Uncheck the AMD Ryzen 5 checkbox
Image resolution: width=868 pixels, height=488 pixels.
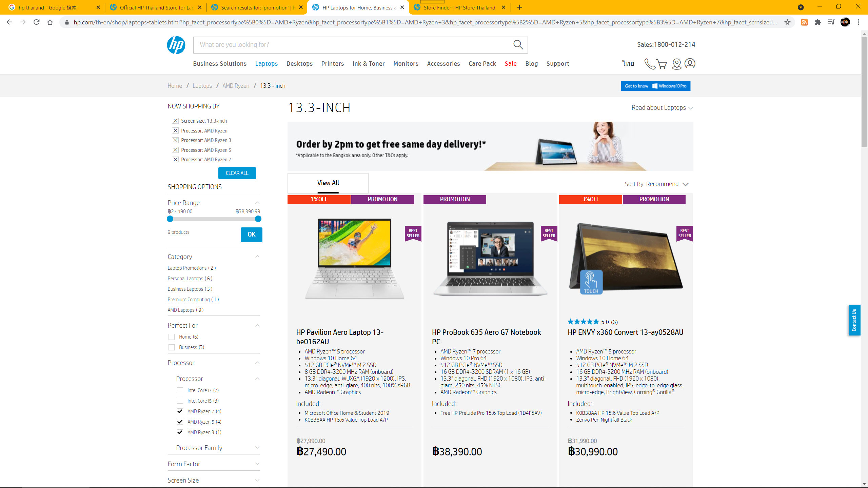click(180, 422)
